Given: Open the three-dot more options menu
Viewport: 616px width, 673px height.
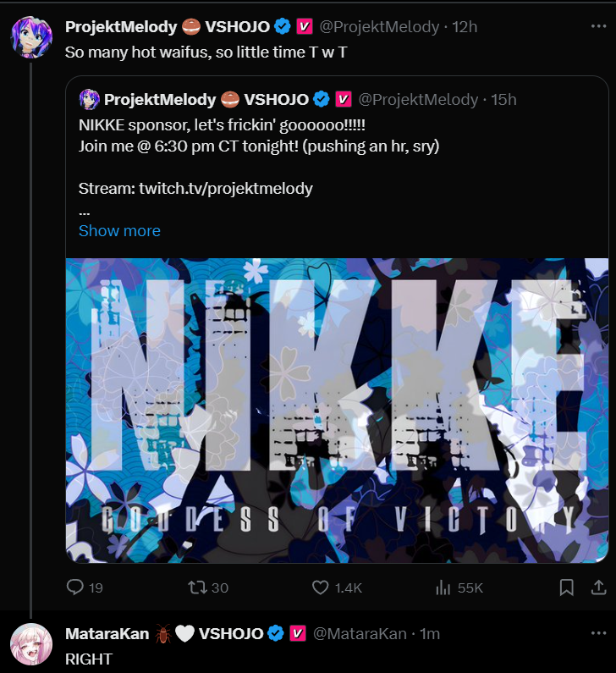Looking at the screenshot, I should pyautogui.click(x=598, y=26).
